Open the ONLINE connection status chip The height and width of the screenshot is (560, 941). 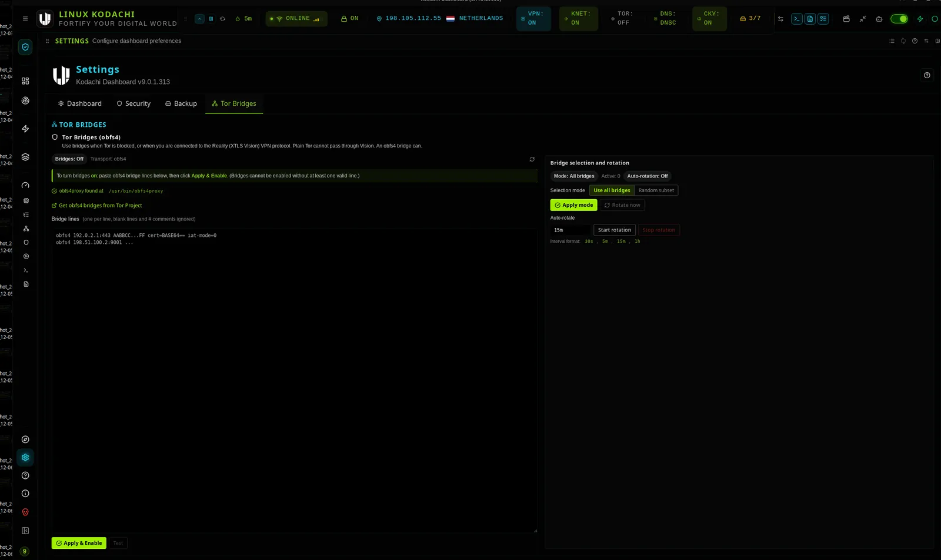tap(296, 19)
